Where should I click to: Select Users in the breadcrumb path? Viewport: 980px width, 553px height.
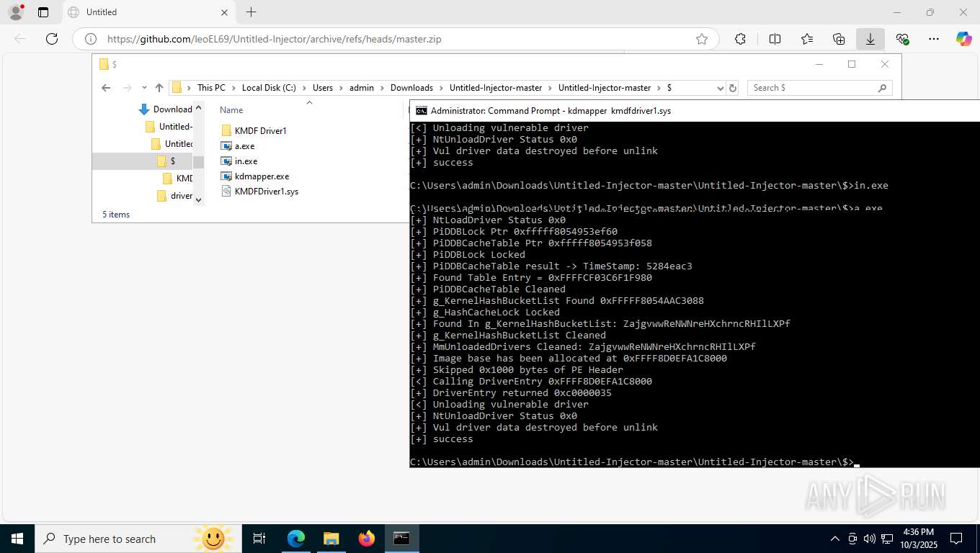click(x=323, y=88)
